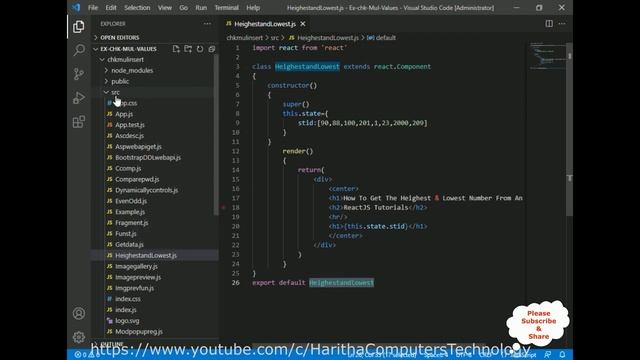
Task: Click the feedback icon in status bar
Action: (547, 354)
